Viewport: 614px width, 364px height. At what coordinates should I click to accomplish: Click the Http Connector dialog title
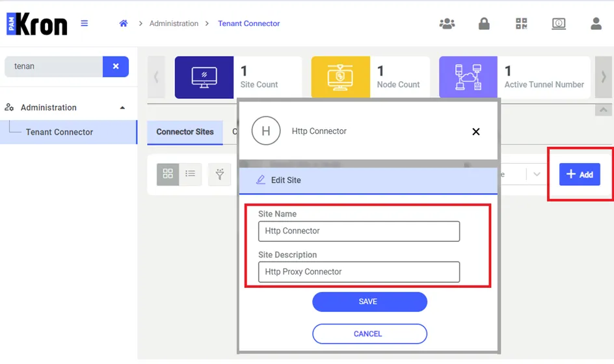tap(319, 131)
